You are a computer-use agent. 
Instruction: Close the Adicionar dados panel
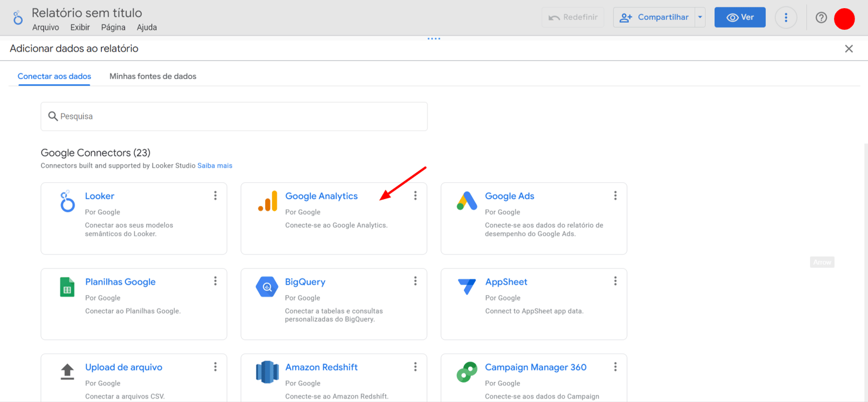tap(849, 49)
